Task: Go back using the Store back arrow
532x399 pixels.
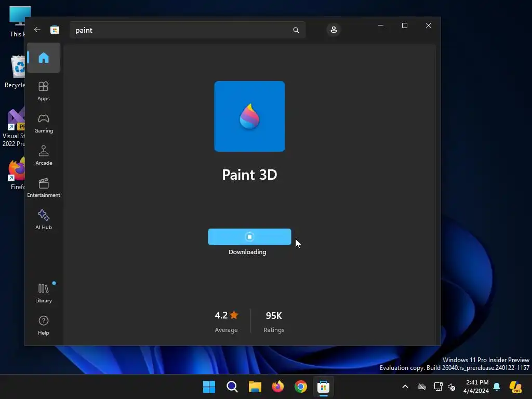Action: (x=37, y=30)
